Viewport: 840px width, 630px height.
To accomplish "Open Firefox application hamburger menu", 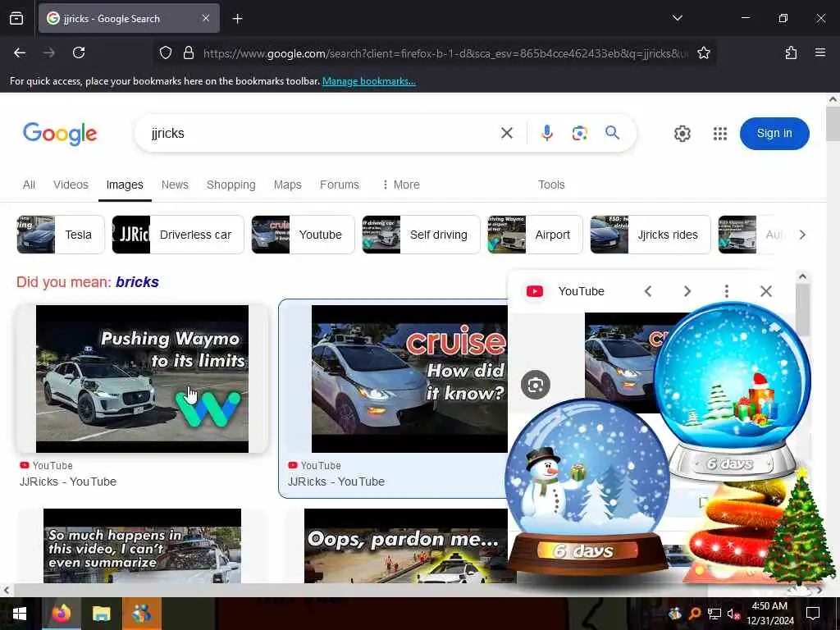I will click(x=819, y=52).
